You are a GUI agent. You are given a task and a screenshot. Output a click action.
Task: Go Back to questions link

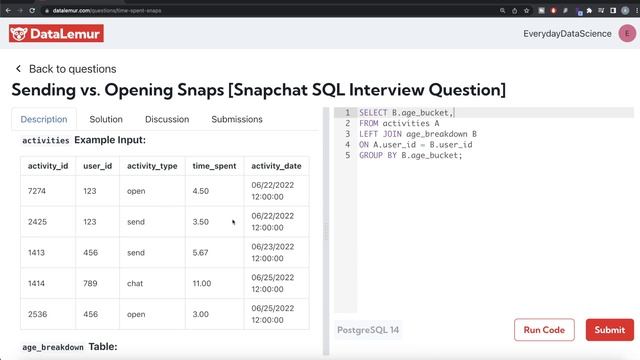pyautogui.click(x=73, y=69)
